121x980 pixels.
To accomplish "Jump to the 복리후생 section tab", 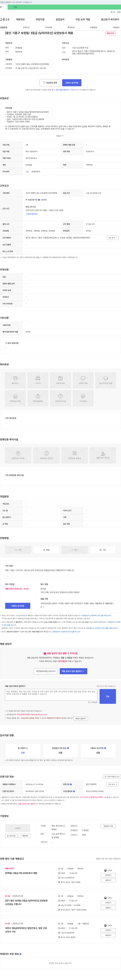I will (71, 27).
